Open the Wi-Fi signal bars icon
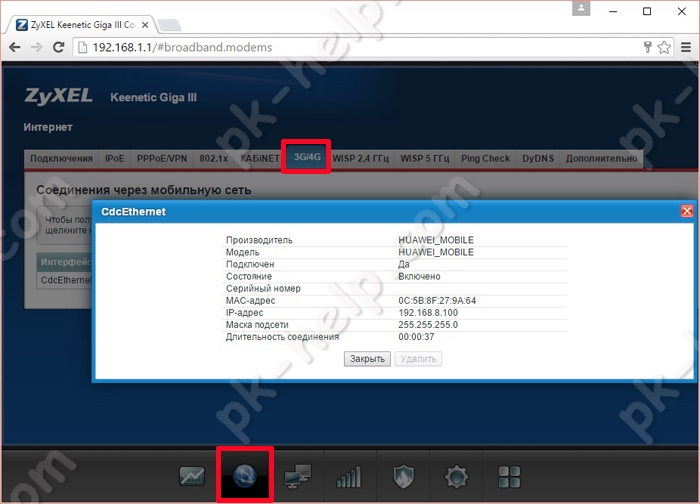Image resolution: width=700 pixels, height=504 pixels. pyautogui.click(x=349, y=477)
